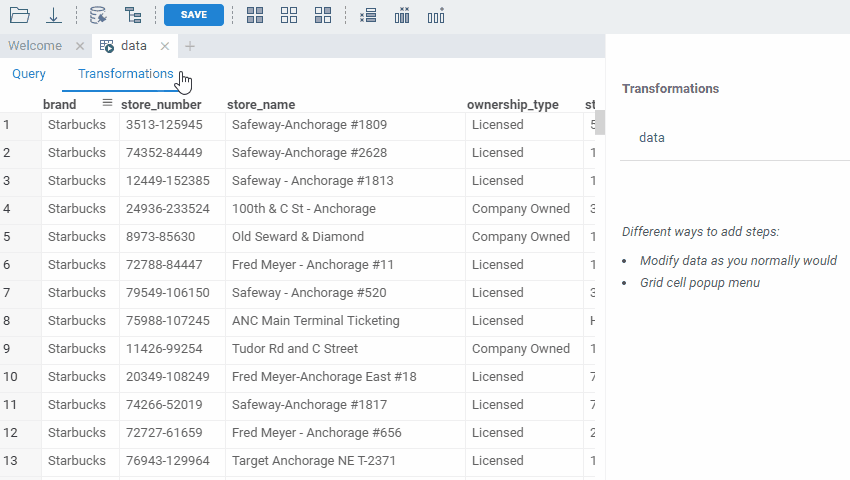The image size is (850, 480).
Task: Click cell 75988-107245
Action: click(172, 321)
